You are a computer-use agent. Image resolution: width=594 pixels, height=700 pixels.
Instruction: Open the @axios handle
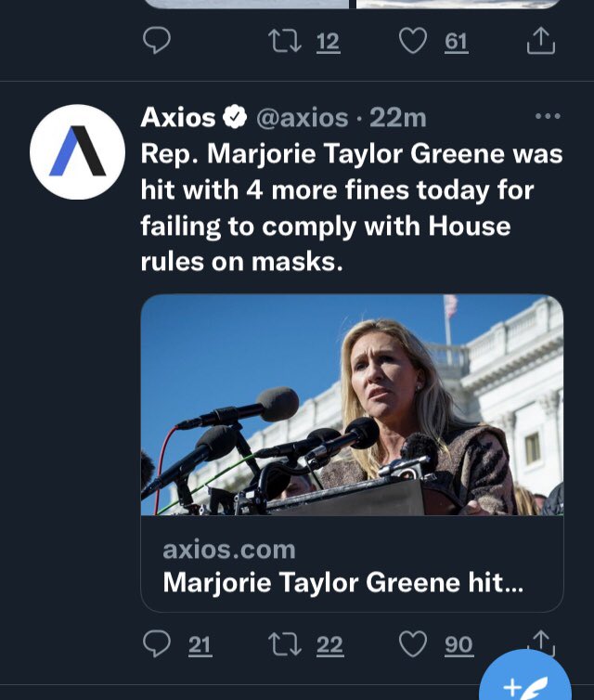tap(302, 118)
